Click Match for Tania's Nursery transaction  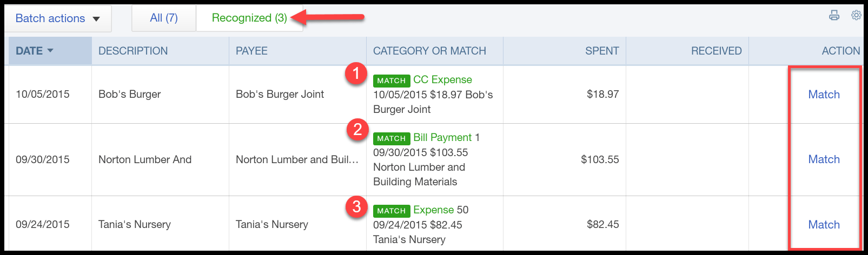click(824, 225)
